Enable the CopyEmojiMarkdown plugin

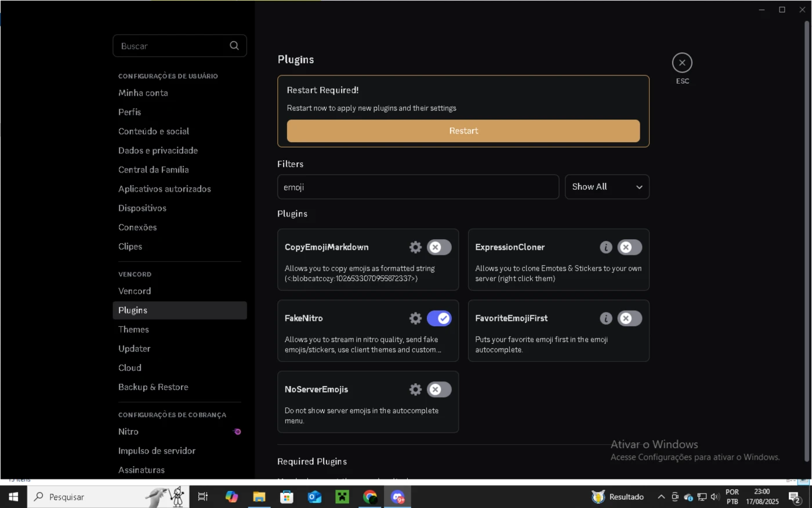click(439, 247)
